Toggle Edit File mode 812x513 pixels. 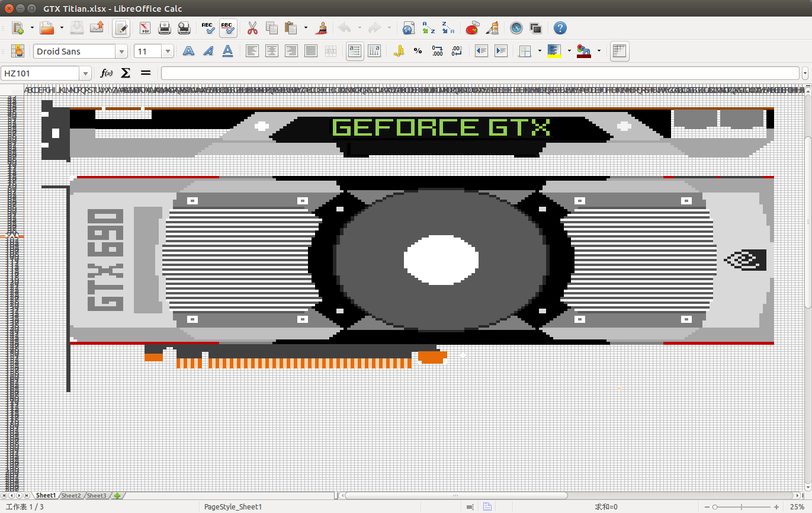pos(121,28)
